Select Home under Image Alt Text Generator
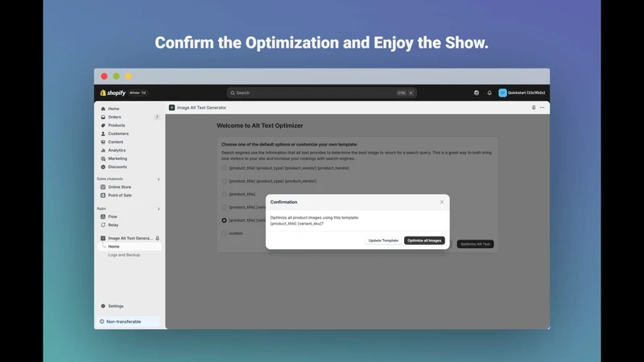Screen dimensions: 644x362 (130, 247)
